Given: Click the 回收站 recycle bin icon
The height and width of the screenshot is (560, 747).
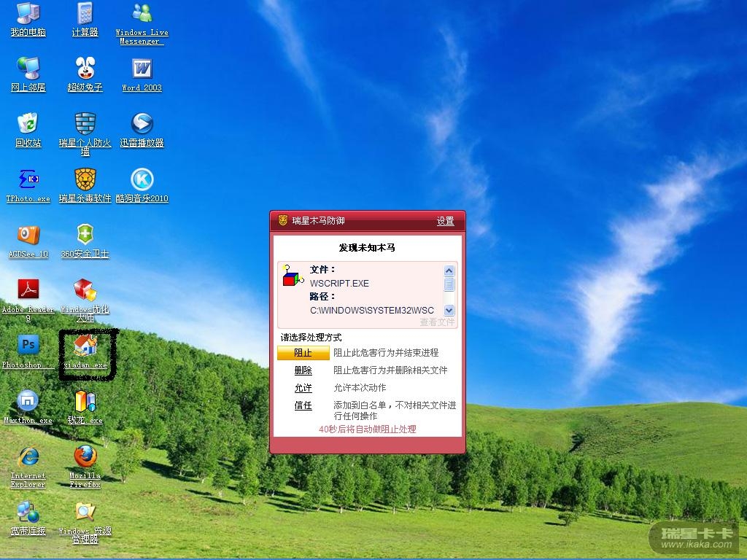Looking at the screenshot, I should [x=28, y=130].
